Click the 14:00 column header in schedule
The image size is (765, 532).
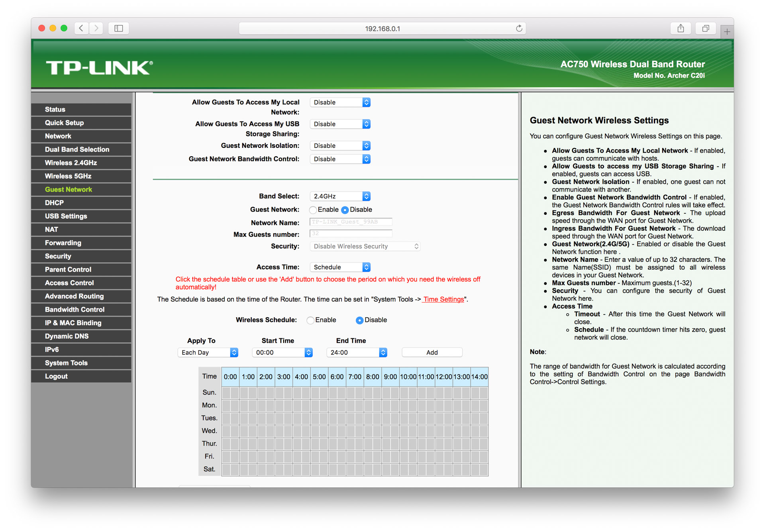tap(479, 377)
